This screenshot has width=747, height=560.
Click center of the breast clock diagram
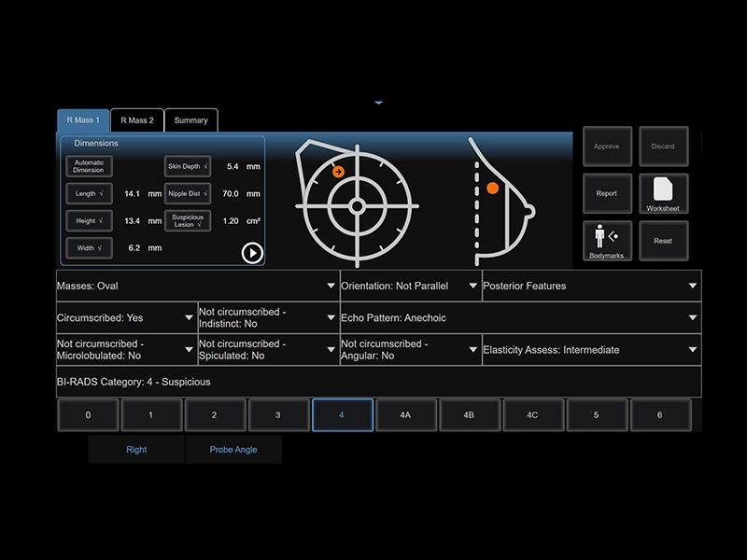coord(357,205)
